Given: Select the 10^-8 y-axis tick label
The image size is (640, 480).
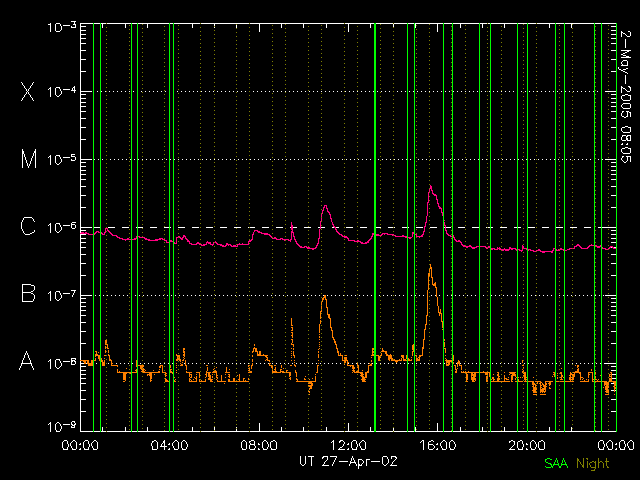Looking at the screenshot, I should coord(62,363).
